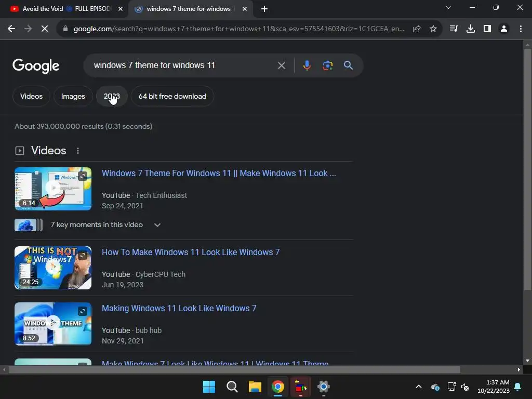Search by image with Google Lens

point(328,65)
